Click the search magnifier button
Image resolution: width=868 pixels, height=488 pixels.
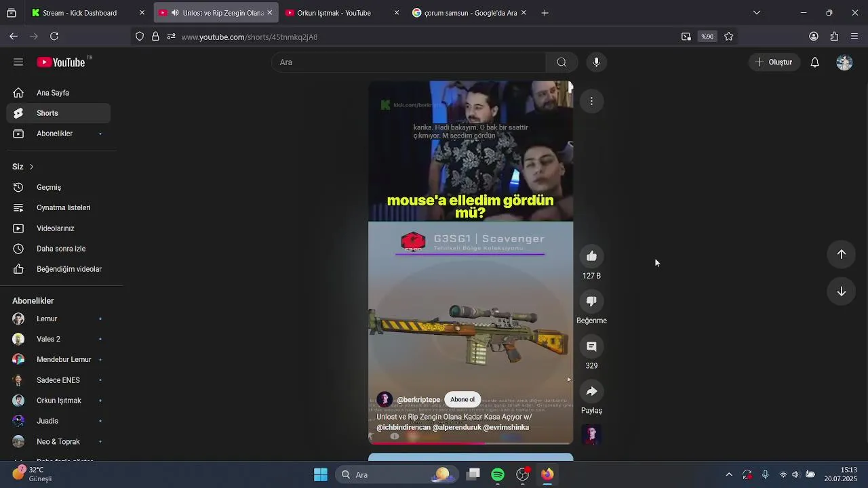561,62
